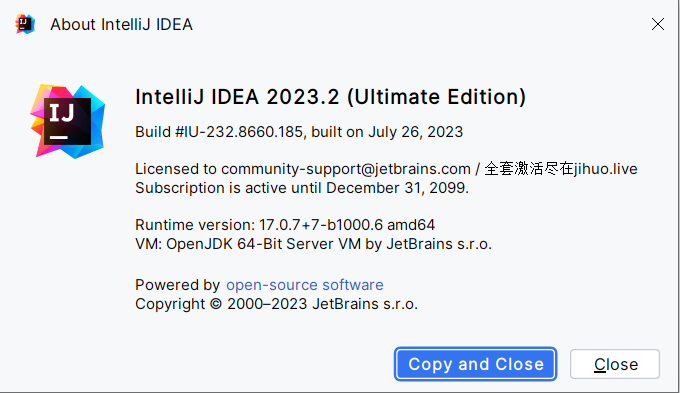Click the Runtime version line
The image size is (680, 393).
pyautogui.click(x=285, y=225)
